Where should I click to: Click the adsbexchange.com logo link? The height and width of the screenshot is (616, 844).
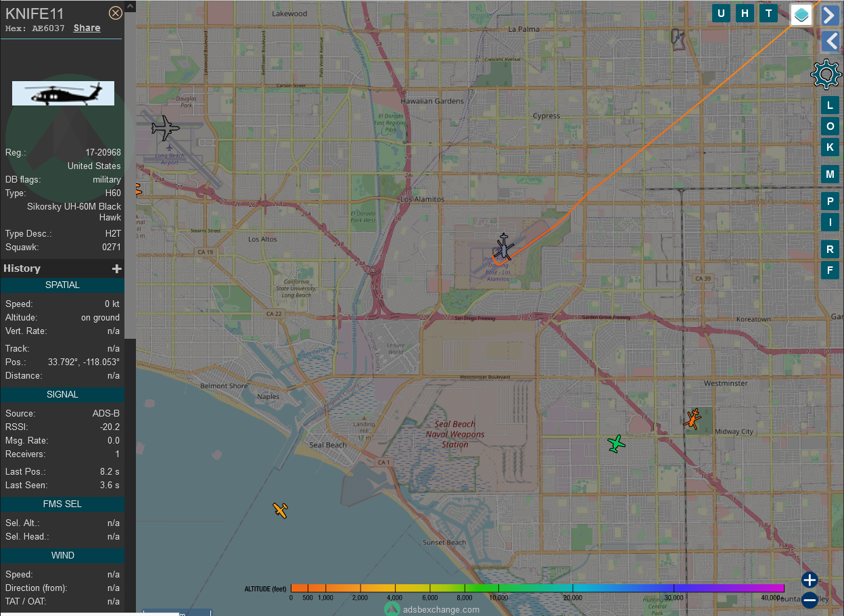(x=432, y=609)
